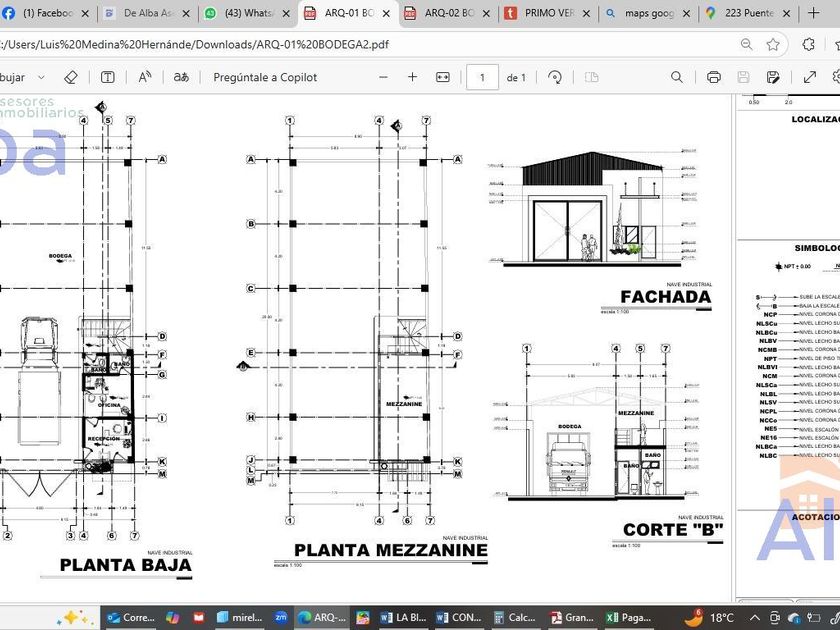The height and width of the screenshot is (630, 840).
Task: Open the LA BL... Word document
Action: pos(403,617)
